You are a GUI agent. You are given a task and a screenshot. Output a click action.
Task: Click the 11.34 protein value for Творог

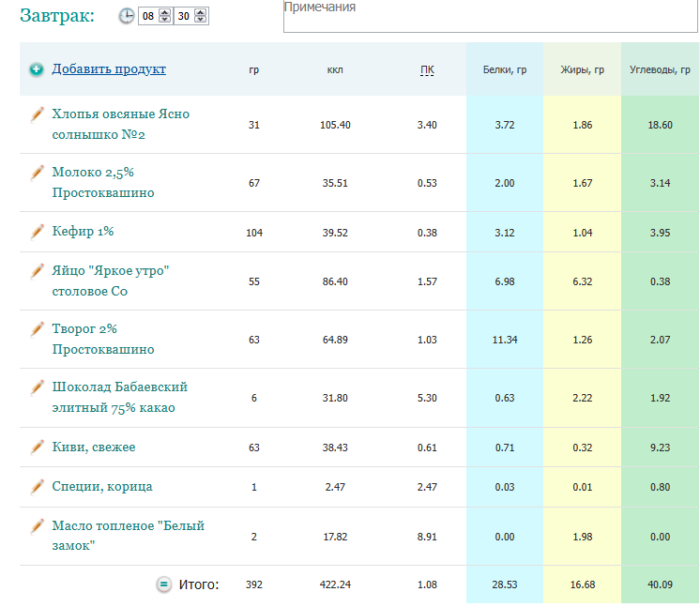(x=505, y=340)
